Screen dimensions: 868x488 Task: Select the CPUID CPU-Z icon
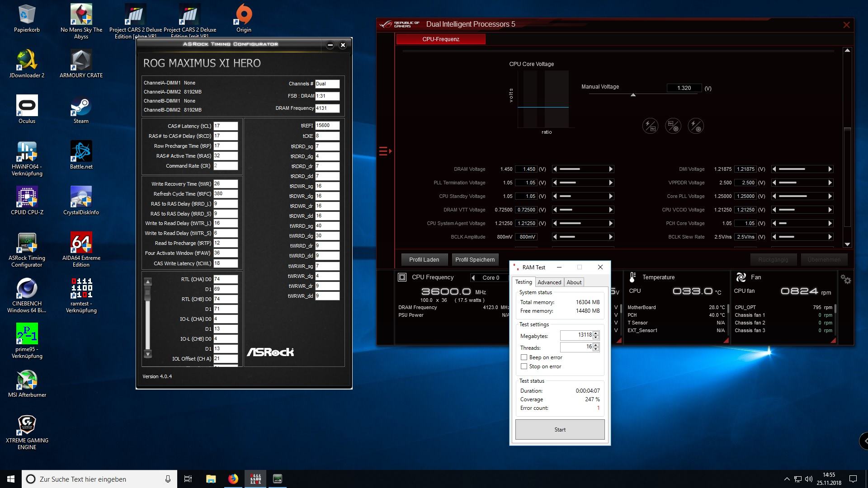coord(27,201)
